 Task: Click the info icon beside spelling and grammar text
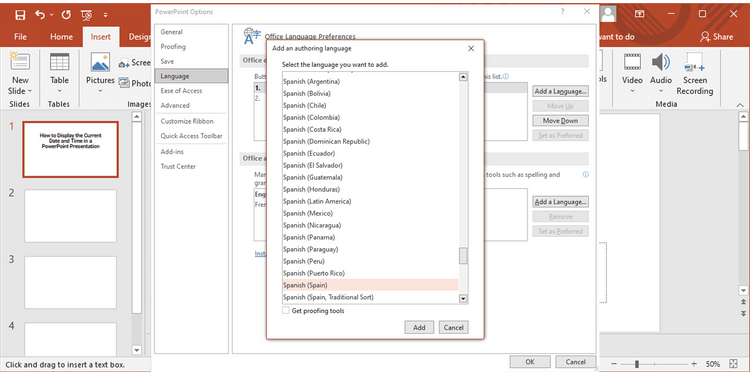click(586, 175)
